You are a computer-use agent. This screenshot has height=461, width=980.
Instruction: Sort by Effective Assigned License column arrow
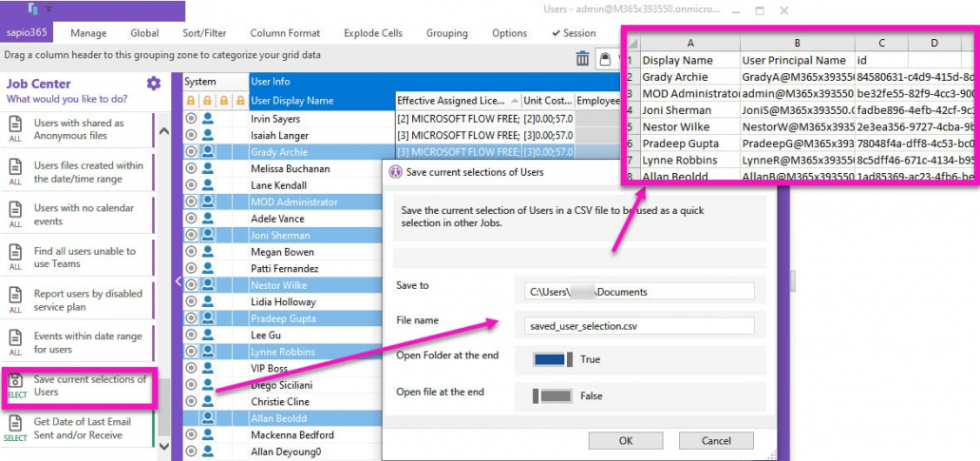point(515,101)
